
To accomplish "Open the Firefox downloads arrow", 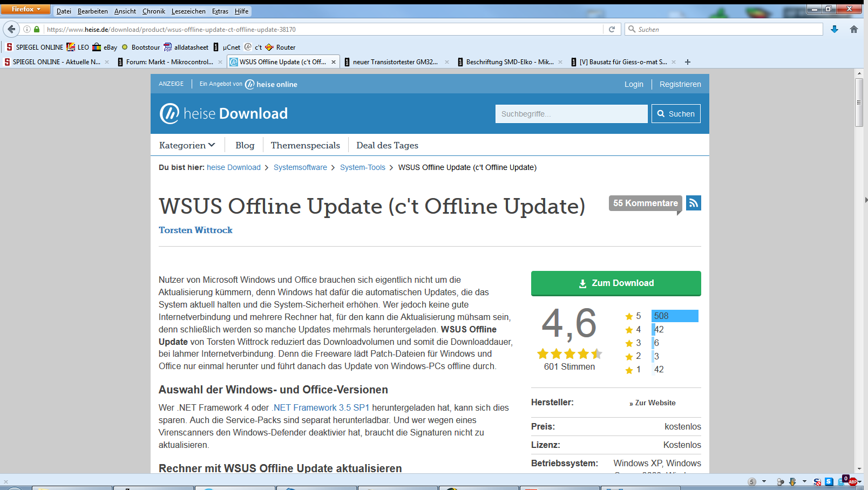I will pos(835,29).
